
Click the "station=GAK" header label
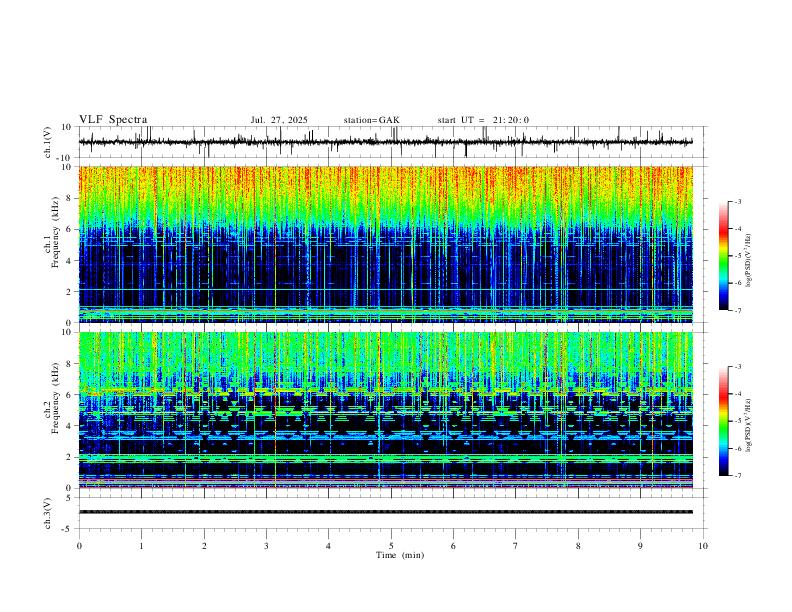pos(371,120)
